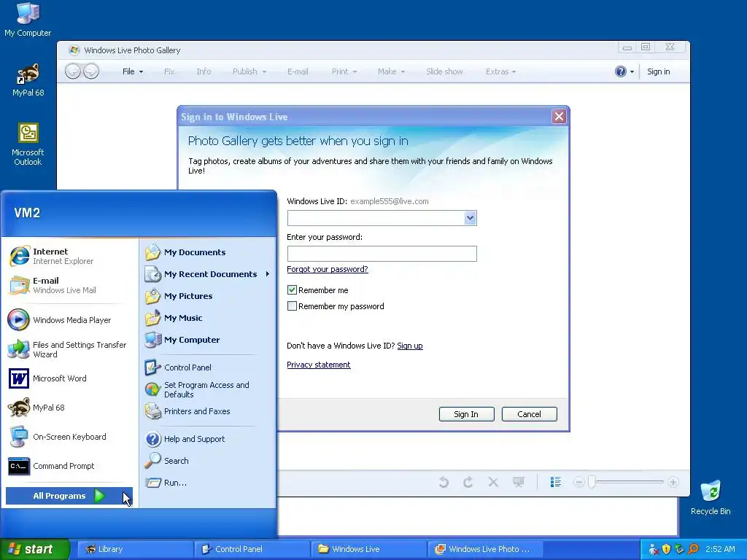Open the Privacy statement link

(x=319, y=365)
